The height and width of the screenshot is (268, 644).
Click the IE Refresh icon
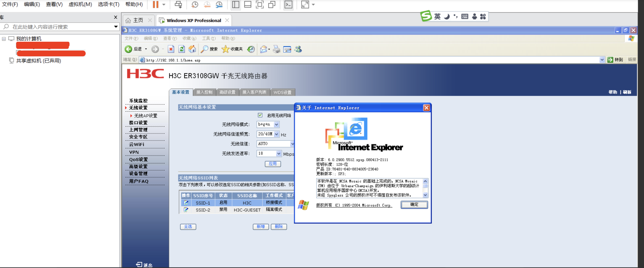tap(182, 49)
